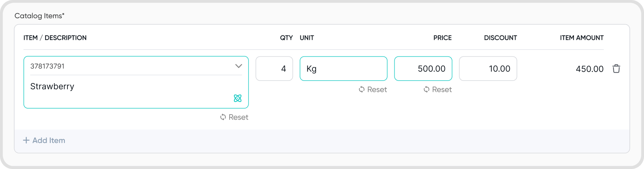Screen dimensions: 644x169
Task: Click the reset arrow icon under Unit field
Action: pos(362,90)
